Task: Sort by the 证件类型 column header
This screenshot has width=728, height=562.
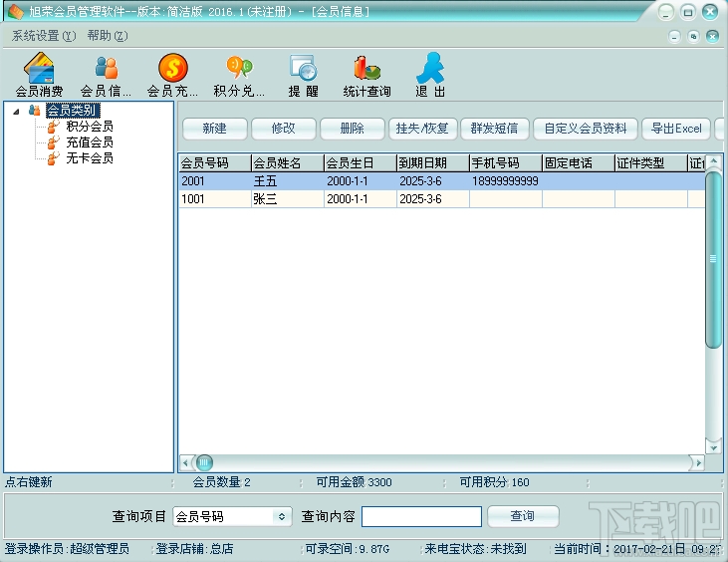Action: click(x=651, y=163)
